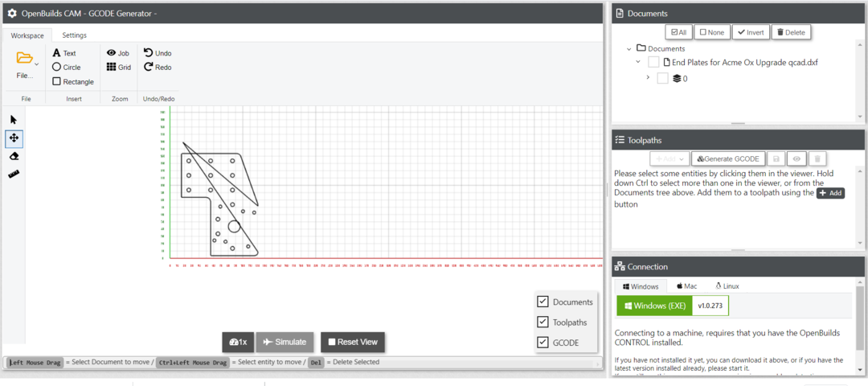Click the Generate GCODE button
The image size is (868, 386).
tap(727, 159)
